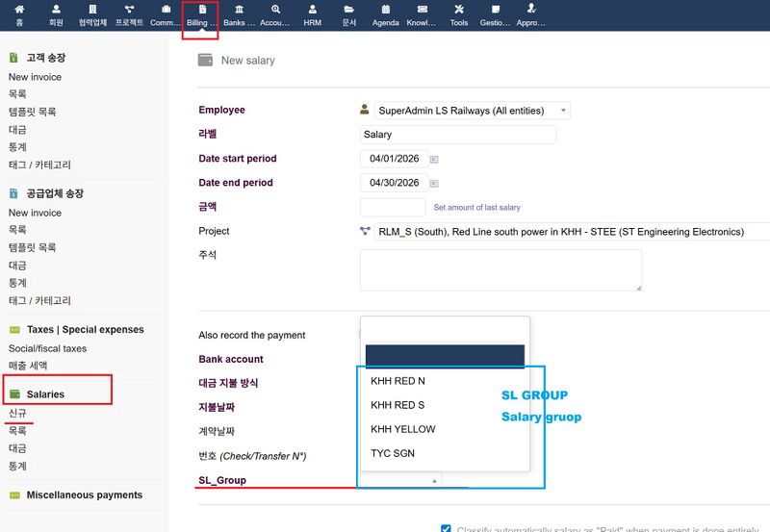Image resolution: width=770 pixels, height=532 pixels.
Task: Open Salaries menu section
Action: (x=45, y=394)
